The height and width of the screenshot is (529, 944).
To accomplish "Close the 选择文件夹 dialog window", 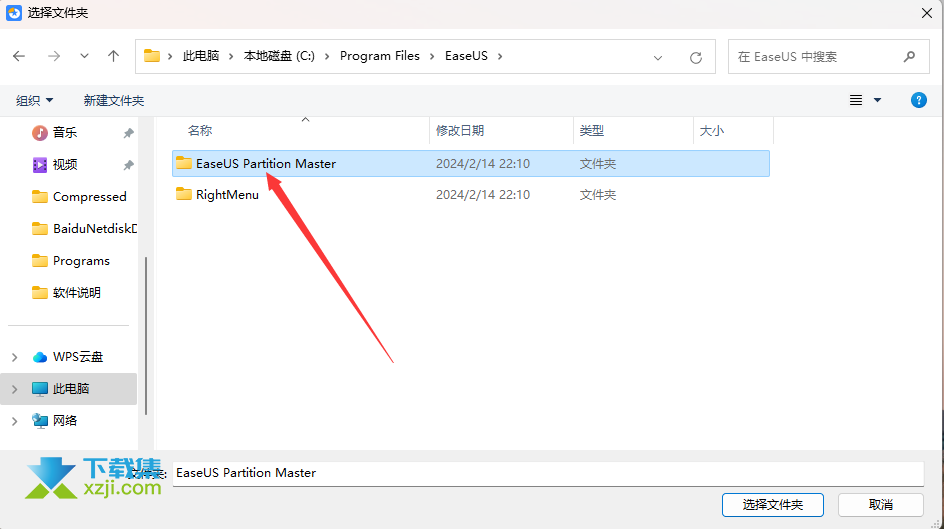I will tap(927, 13).
